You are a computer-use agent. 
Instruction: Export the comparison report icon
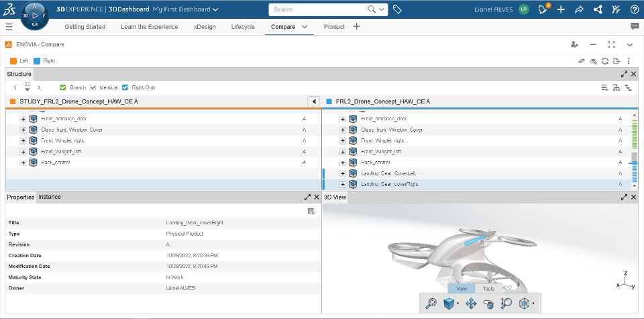(616, 61)
